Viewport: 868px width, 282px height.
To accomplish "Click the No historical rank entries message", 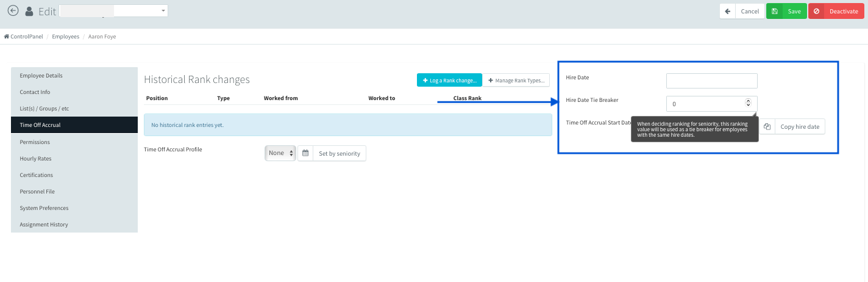I will 347,125.
